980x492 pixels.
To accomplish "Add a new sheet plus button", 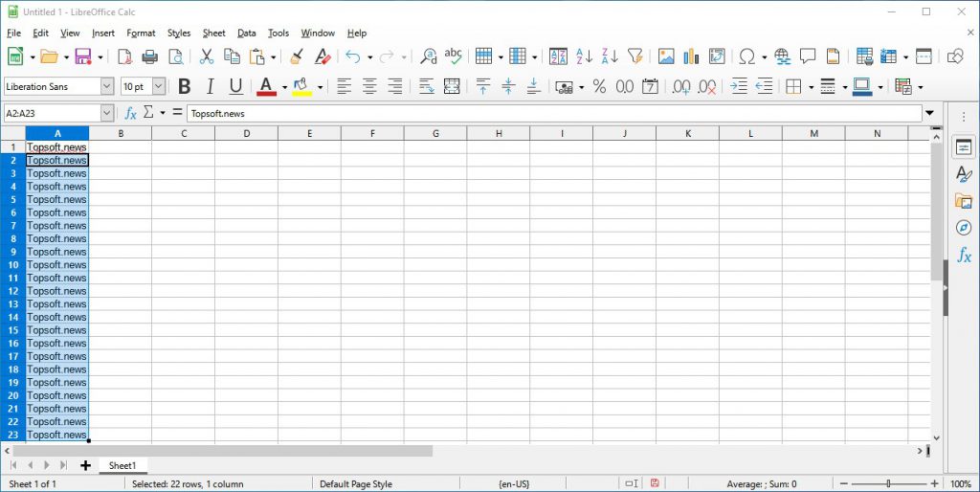I will click(x=85, y=465).
